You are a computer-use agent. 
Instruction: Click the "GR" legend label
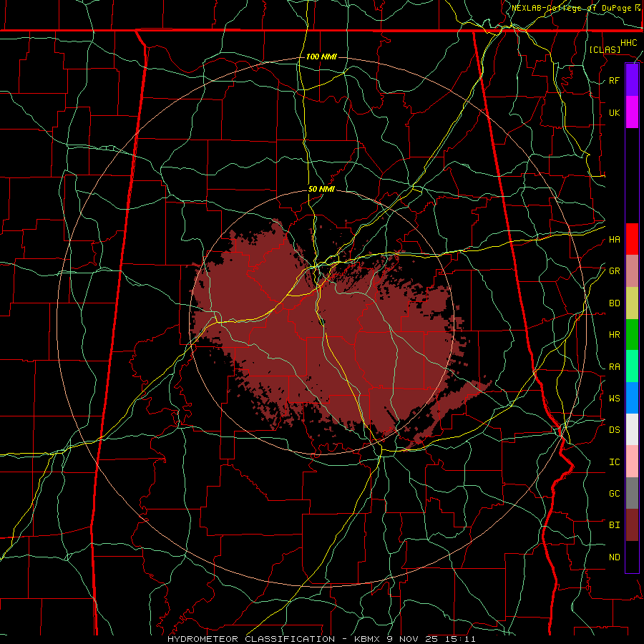coord(615,271)
